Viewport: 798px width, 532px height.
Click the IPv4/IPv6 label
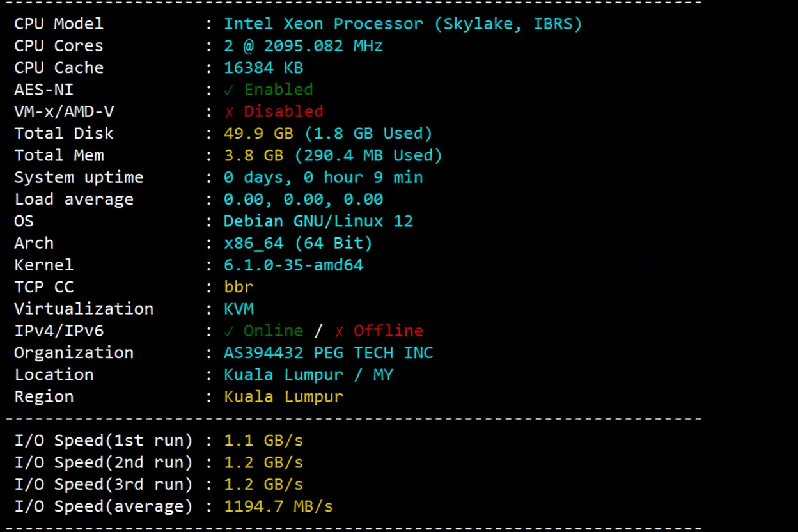tap(59, 331)
